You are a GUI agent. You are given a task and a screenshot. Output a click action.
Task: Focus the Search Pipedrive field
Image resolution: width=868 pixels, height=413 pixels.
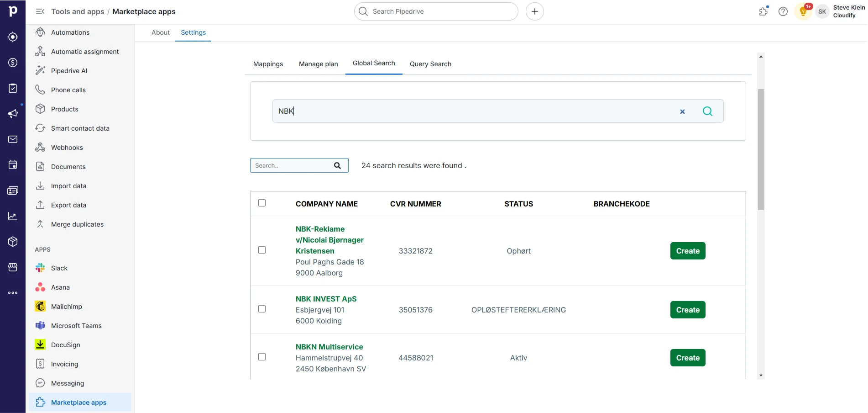pyautogui.click(x=436, y=11)
